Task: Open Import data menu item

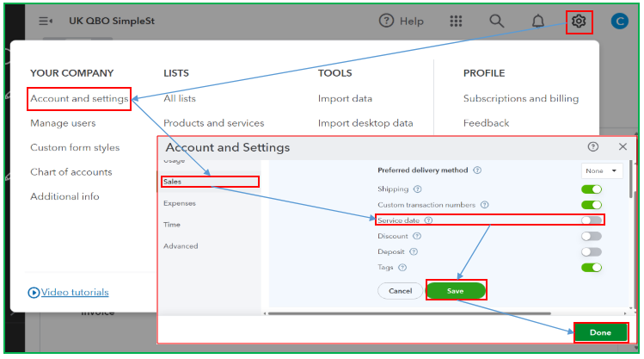Action: [x=345, y=99]
